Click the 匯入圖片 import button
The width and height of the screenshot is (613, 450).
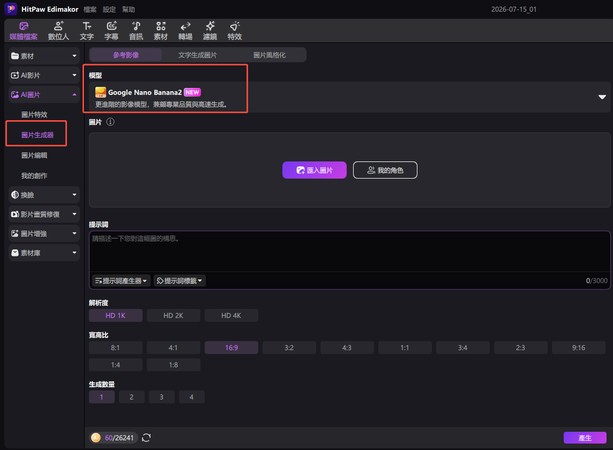[x=314, y=170]
